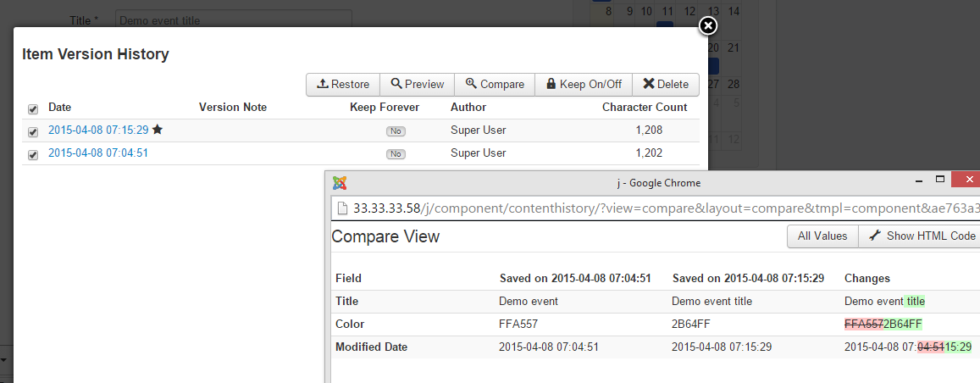Click the All Values button
This screenshot has width=980, height=383.
click(822, 236)
